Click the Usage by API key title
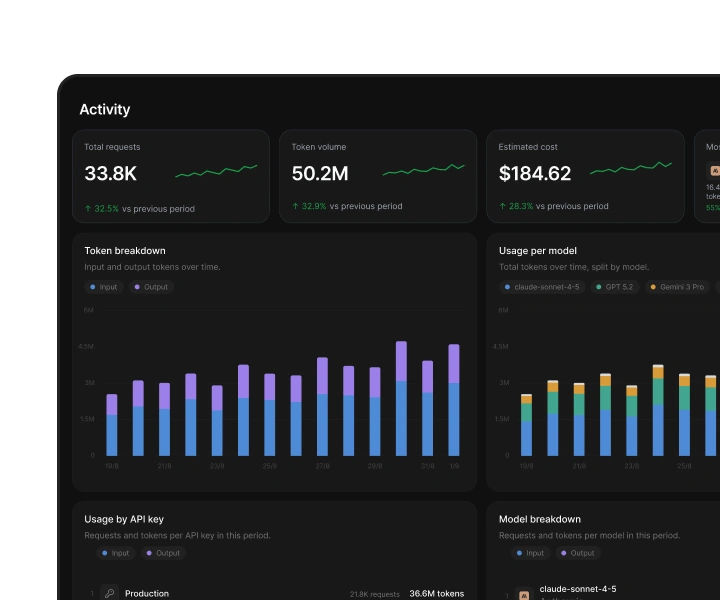 [124, 519]
